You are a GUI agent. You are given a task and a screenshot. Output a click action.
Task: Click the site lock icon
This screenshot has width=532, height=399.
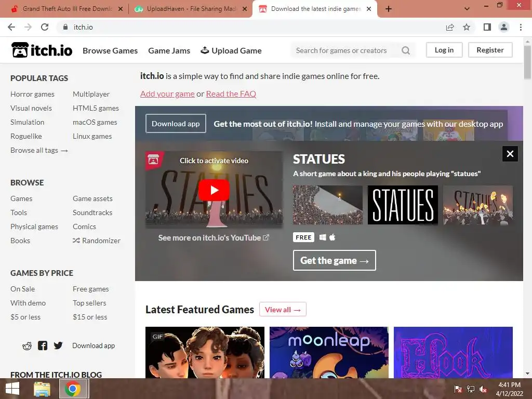[x=65, y=27]
